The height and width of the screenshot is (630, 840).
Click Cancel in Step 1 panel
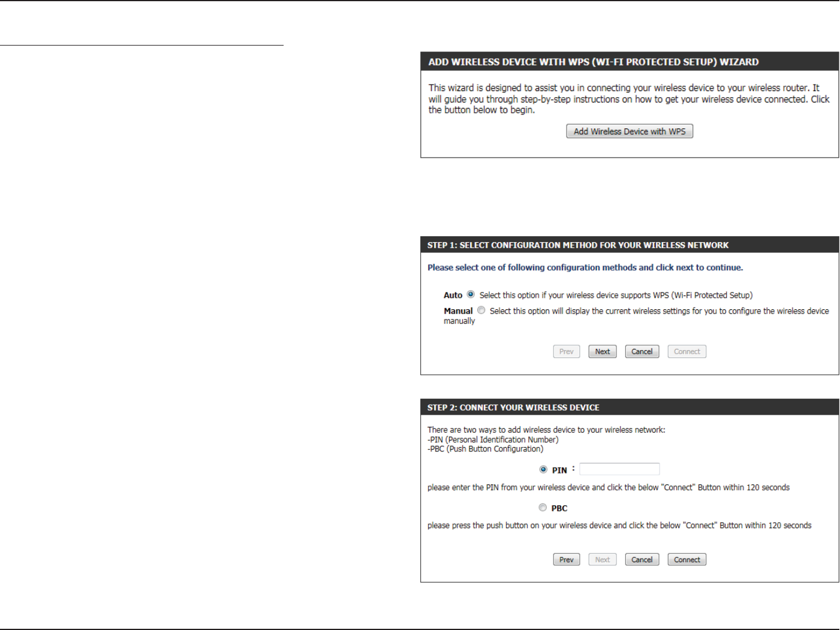[x=642, y=351]
